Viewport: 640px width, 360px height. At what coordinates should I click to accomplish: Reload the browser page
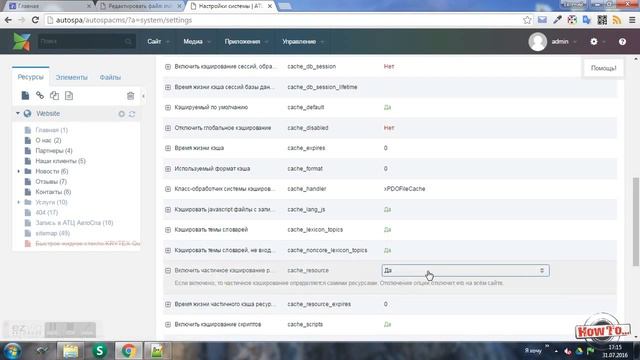[x=35, y=20]
